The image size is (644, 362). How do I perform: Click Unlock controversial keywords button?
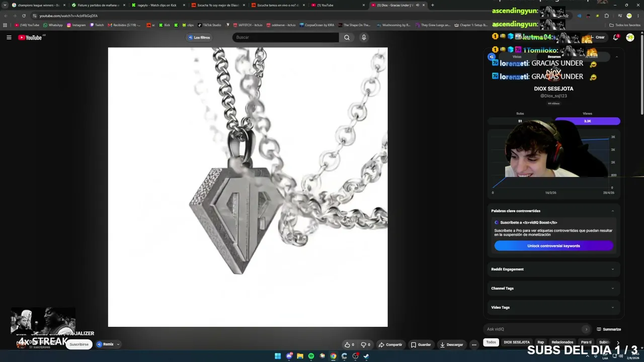click(553, 246)
